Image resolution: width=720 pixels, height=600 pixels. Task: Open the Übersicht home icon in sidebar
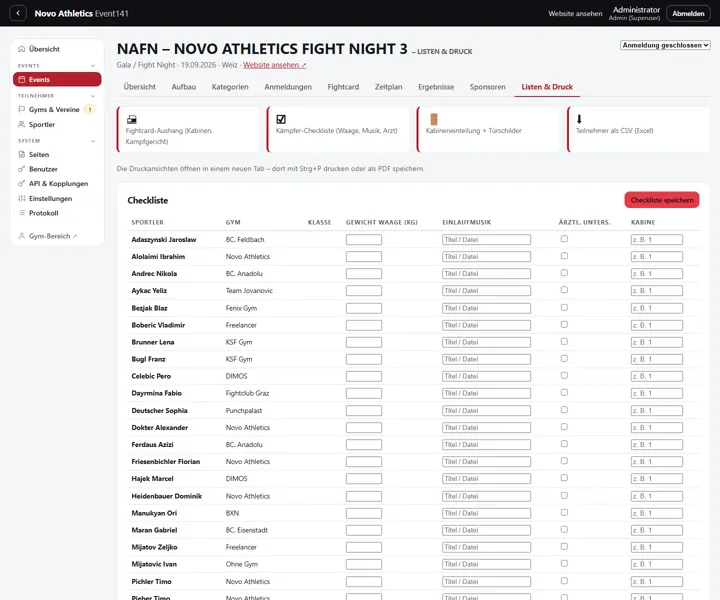click(x=22, y=49)
